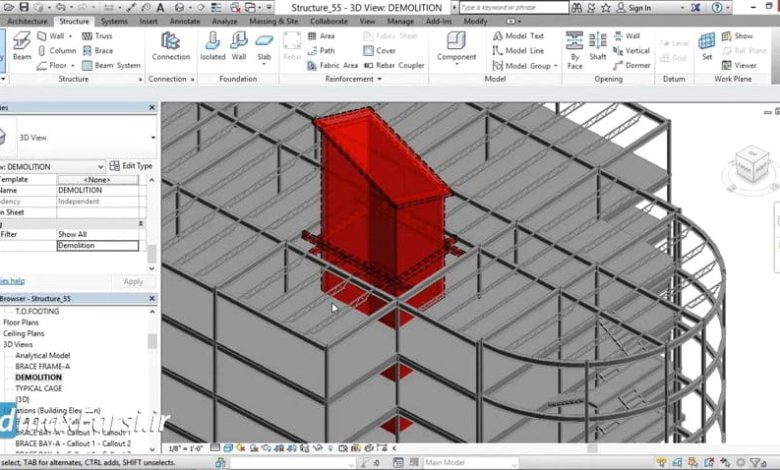The height and width of the screenshot is (470, 780).
Task: Select the Beam System tool
Action: tap(111, 65)
